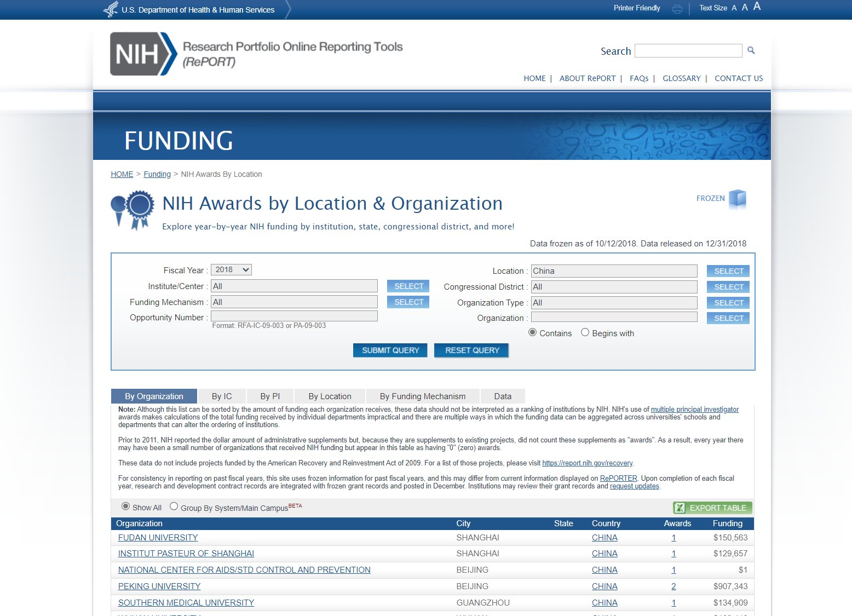Viewport: 852px width, 616px height.
Task: Sort table by Funding column header
Action: click(x=727, y=523)
